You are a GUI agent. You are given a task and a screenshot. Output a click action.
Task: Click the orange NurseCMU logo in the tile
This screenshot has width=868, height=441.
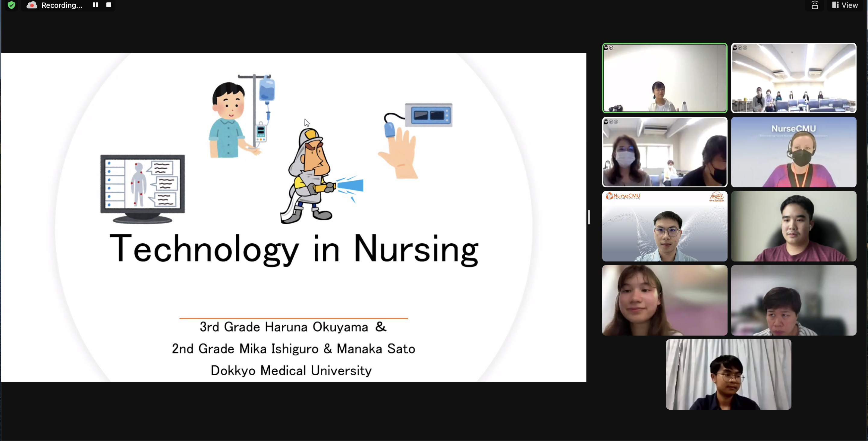[x=623, y=196]
